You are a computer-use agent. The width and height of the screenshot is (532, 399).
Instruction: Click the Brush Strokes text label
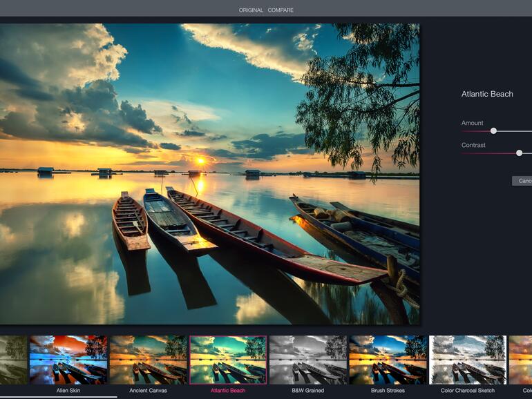click(x=388, y=391)
